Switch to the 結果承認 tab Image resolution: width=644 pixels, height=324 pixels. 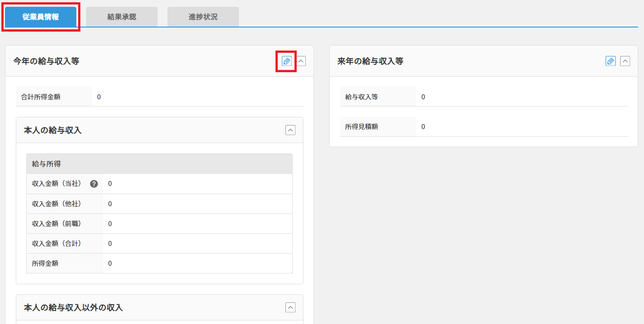click(x=122, y=17)
